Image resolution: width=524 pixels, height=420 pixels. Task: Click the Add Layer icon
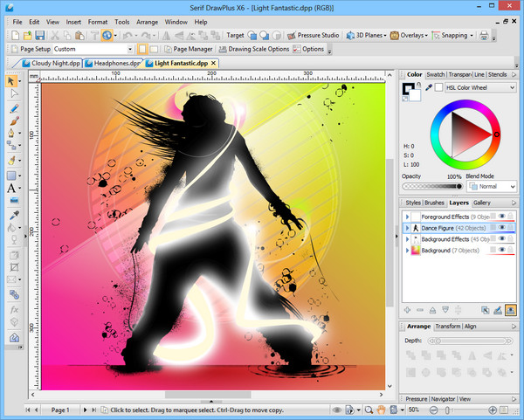(408, 310)
